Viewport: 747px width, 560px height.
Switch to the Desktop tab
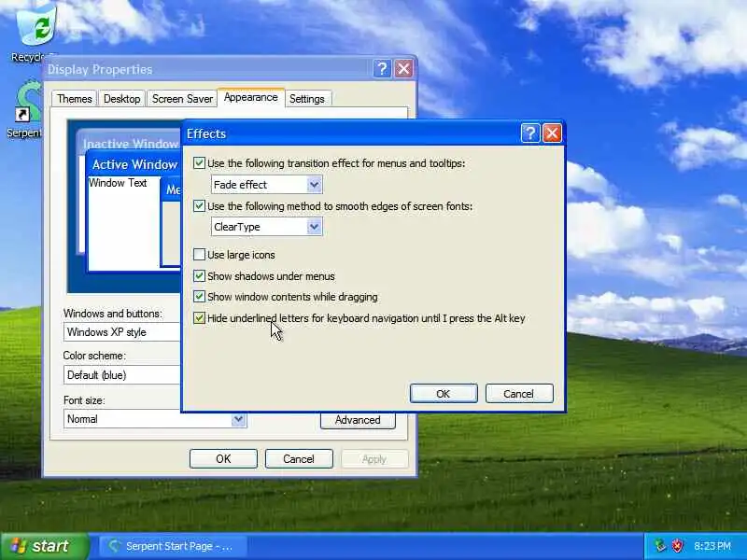tap(122, 99)
